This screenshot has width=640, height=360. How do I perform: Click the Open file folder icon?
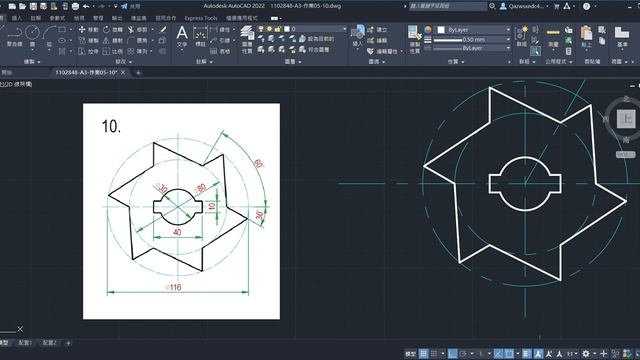pyautogui.click(x=22, y=6)
